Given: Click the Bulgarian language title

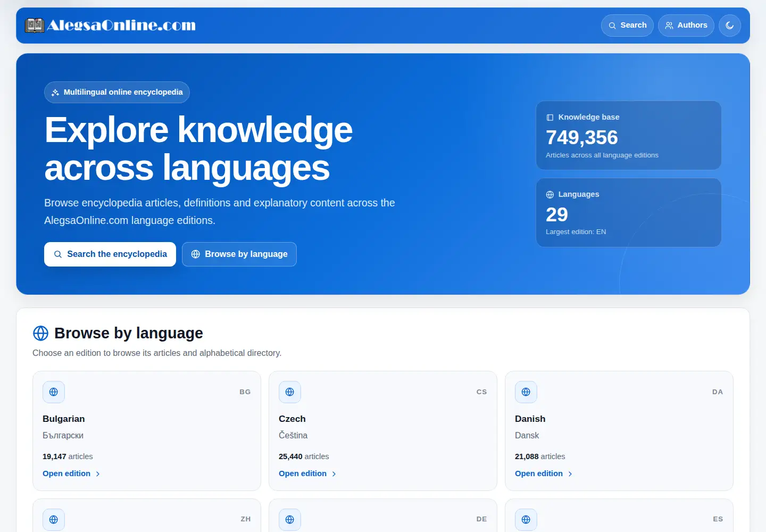Looking at the screenshot, I should 64,419.
